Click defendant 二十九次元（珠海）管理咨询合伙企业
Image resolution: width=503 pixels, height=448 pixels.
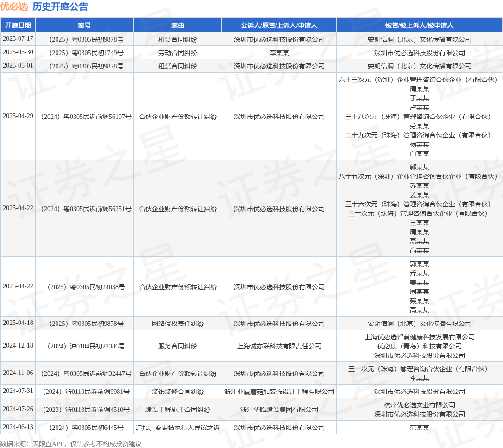[418, 135]
